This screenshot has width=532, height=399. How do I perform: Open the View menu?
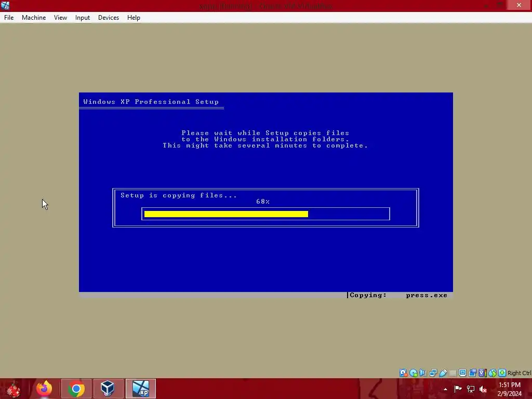click(60, 18)
